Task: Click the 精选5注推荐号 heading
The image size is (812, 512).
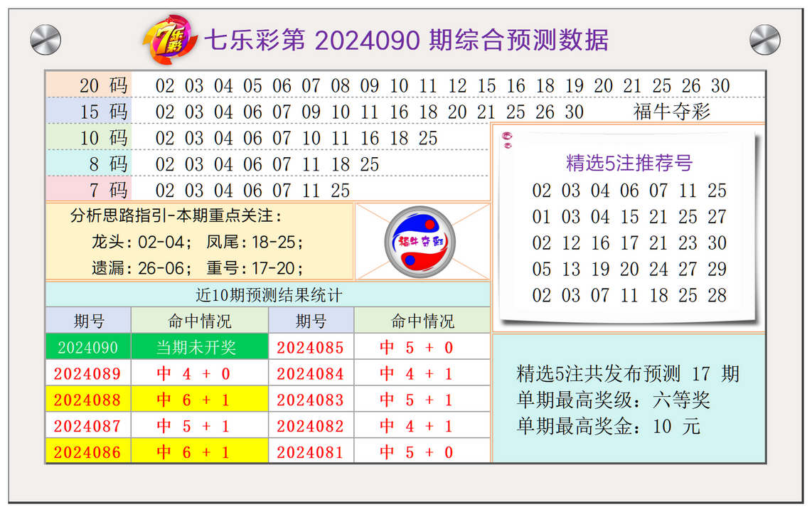Action: click(629, 163)
